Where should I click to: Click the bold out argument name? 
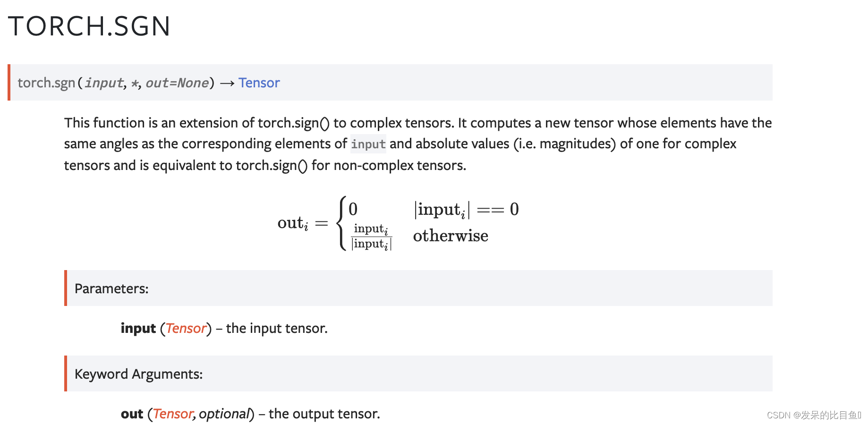[132, 414]
